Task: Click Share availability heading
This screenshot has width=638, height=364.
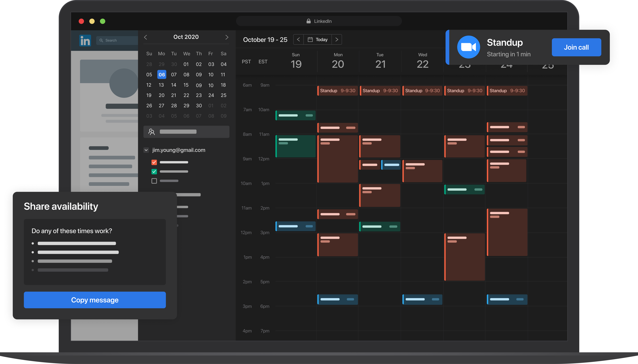Action: [61, 206]
